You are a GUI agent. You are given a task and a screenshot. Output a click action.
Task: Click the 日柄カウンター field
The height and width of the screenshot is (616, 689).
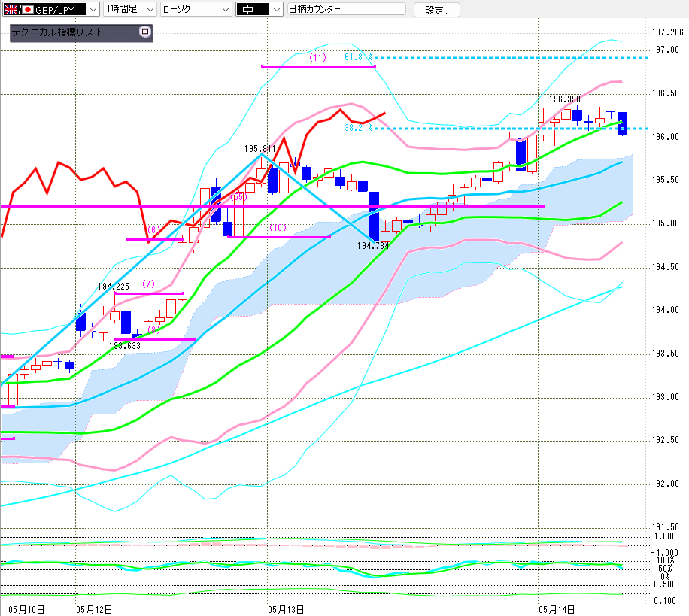click(x=346, y=9)
